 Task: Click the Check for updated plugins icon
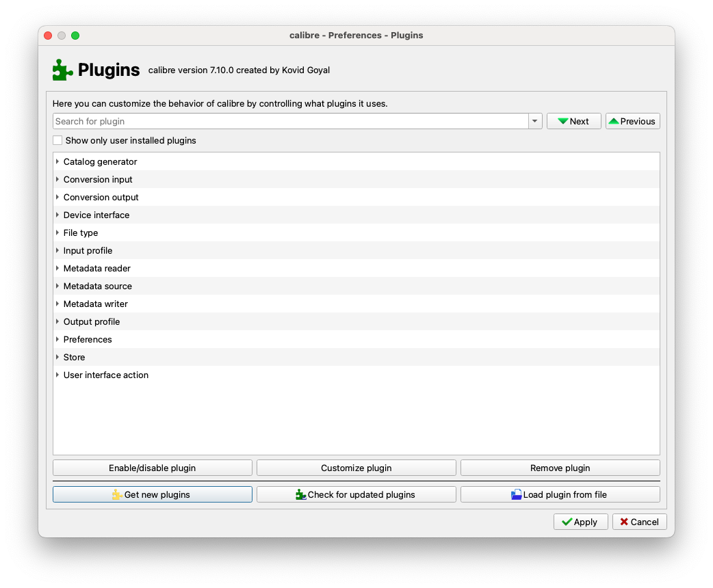[300, 495]
